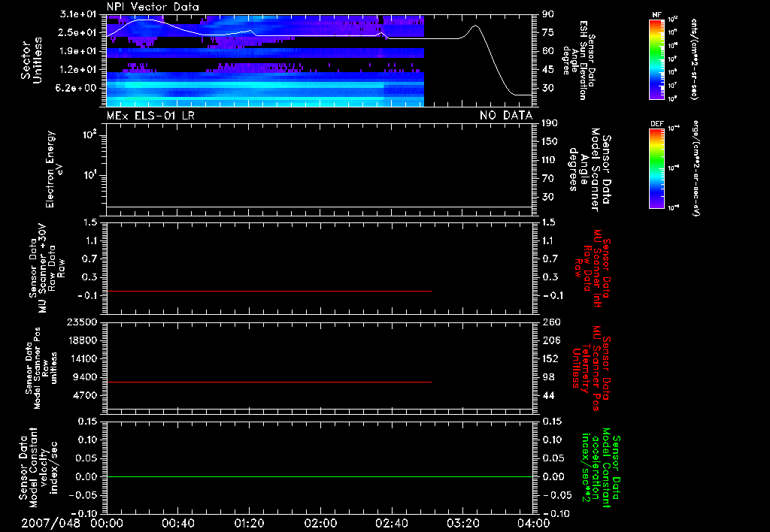The image size is (770, 532).
Task: Click the 60 degree sun elevation tick
Action: click(x=548, y=51)
